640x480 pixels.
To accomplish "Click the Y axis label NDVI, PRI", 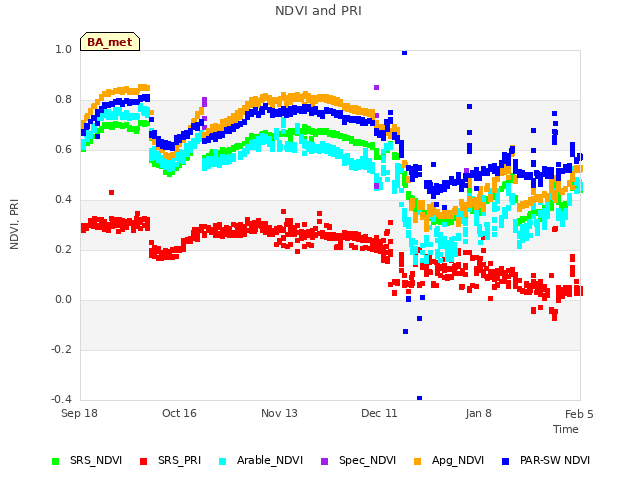I will tap(14, 224).
